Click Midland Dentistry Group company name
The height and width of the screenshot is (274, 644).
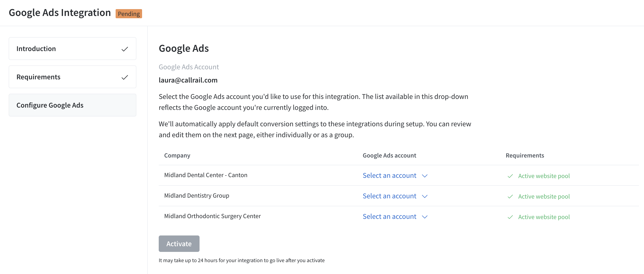[x=197, y=196]
